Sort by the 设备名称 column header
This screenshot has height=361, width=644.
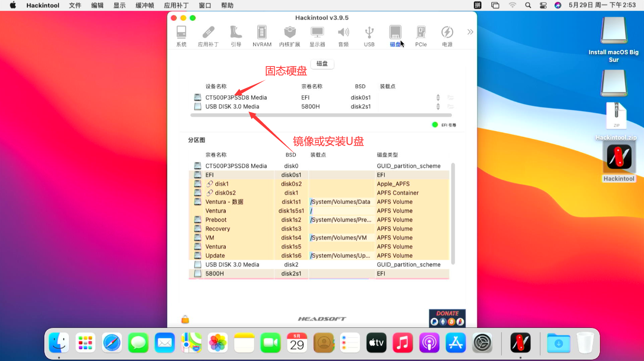point(216,87)
